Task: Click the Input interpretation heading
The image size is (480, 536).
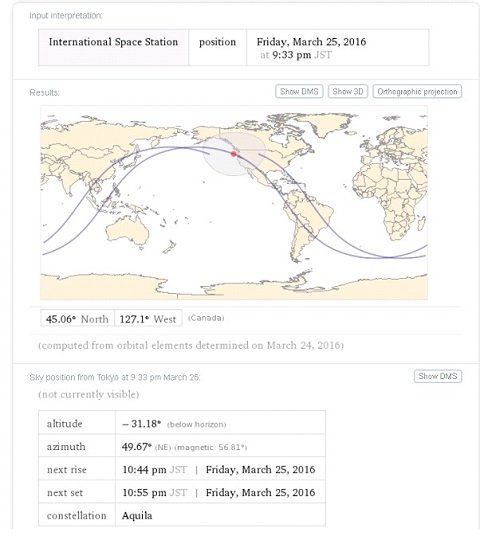Action: (66, 16)
